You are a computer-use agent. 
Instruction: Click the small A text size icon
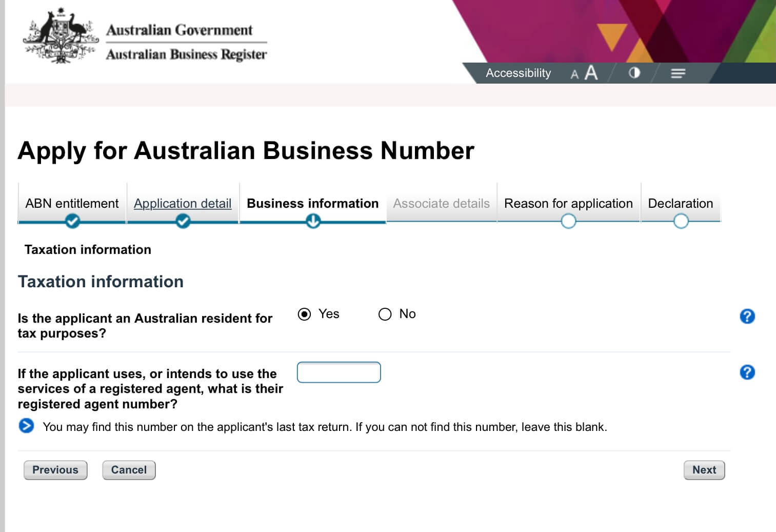pos(574,74)
